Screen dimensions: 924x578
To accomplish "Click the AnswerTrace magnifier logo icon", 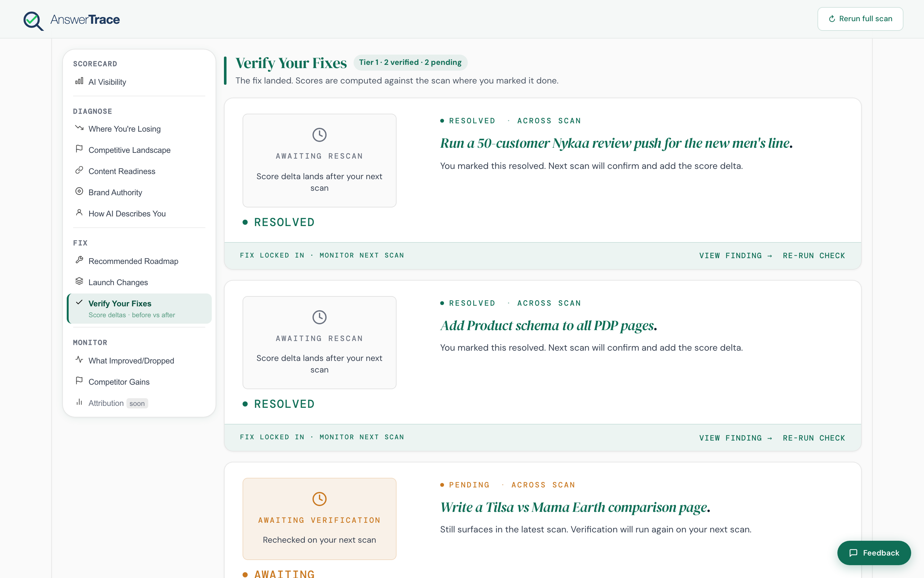I will tap(33, 21).
